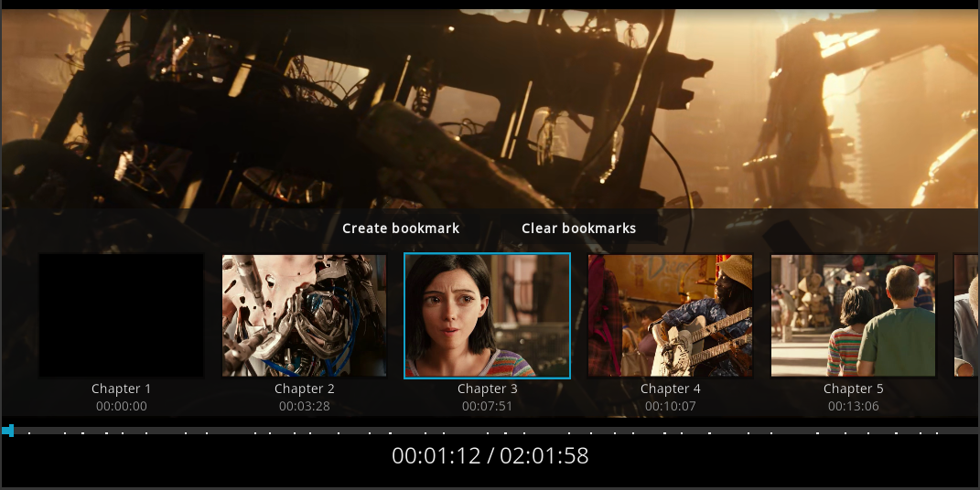
Task: Click the "Chapter 5" label
Action: [853, 389]
